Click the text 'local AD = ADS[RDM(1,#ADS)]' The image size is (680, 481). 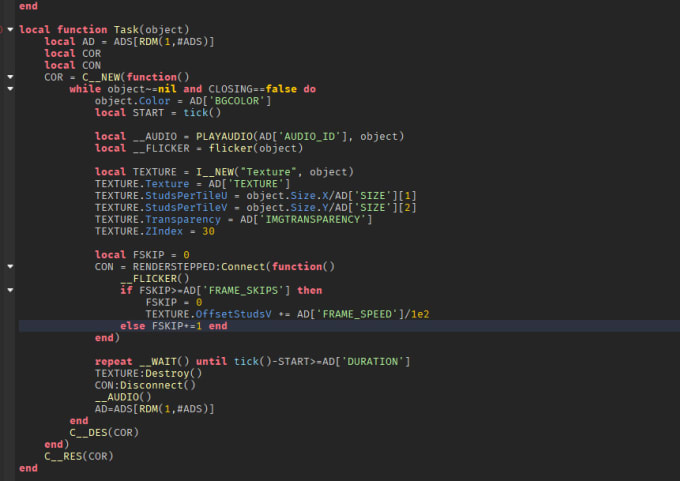[x=129, y=42]
